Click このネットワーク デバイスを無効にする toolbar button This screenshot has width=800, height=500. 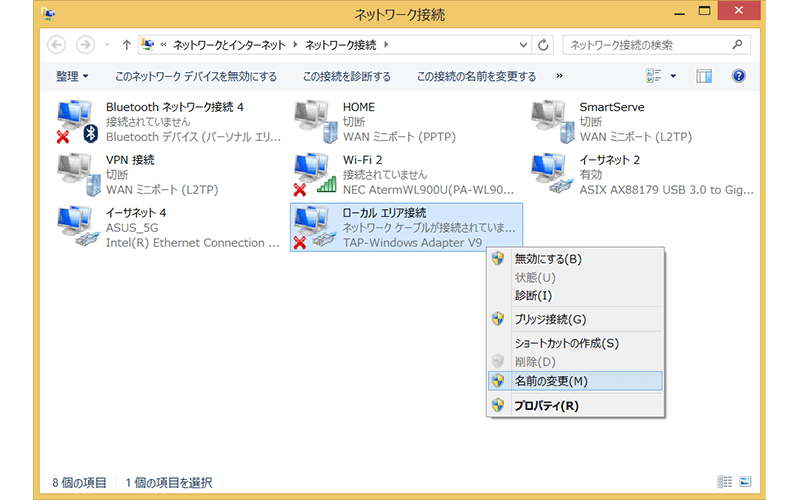[x=196, y=76]
